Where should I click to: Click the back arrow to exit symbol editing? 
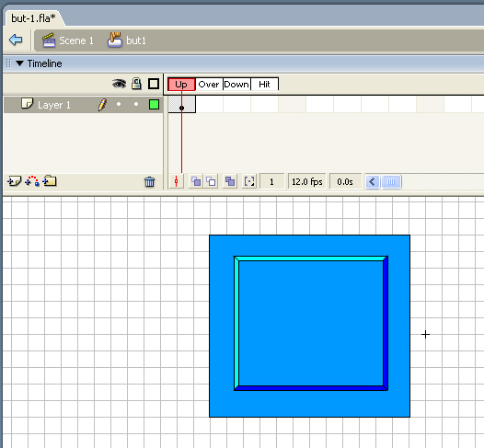(x=16, y=40)
